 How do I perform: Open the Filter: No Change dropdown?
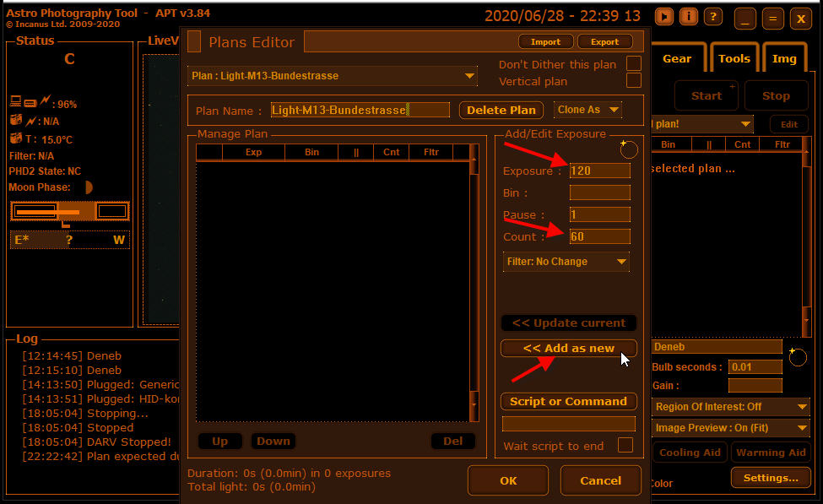[566, 262]
